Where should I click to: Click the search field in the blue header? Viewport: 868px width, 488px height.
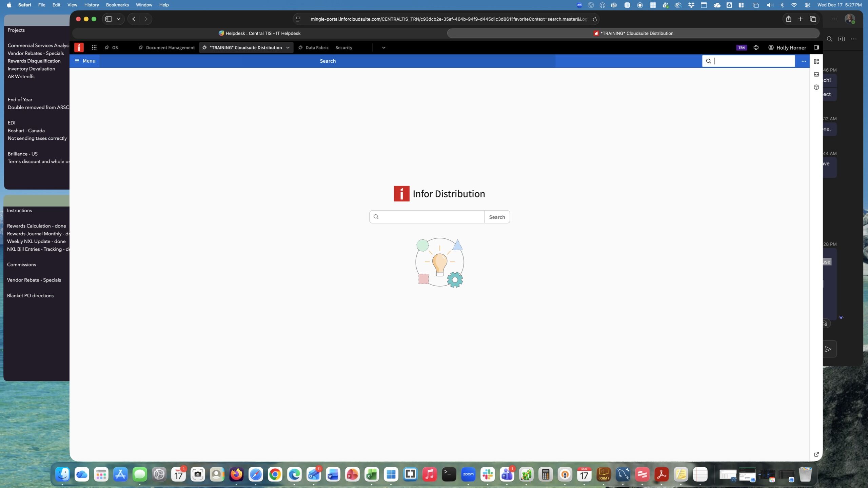(x=748, y=61)
